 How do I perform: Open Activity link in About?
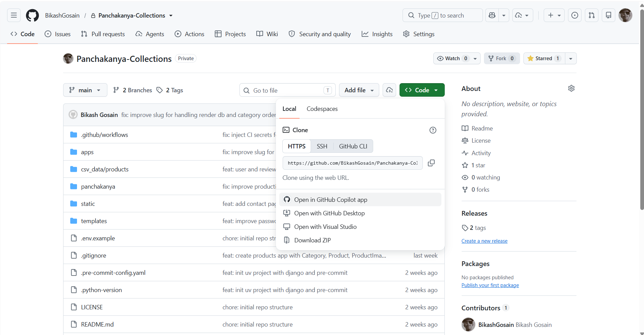pos(476,153)
